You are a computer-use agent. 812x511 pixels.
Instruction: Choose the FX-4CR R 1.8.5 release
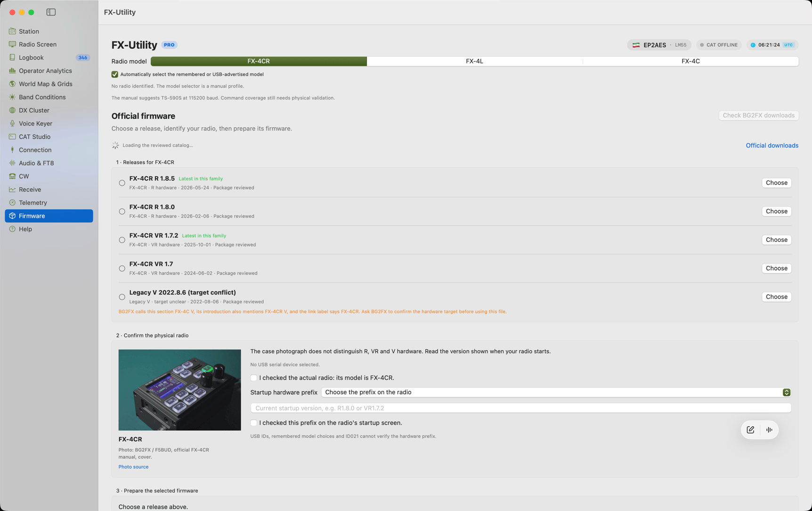pyautogui.click(x=776, y=183)
